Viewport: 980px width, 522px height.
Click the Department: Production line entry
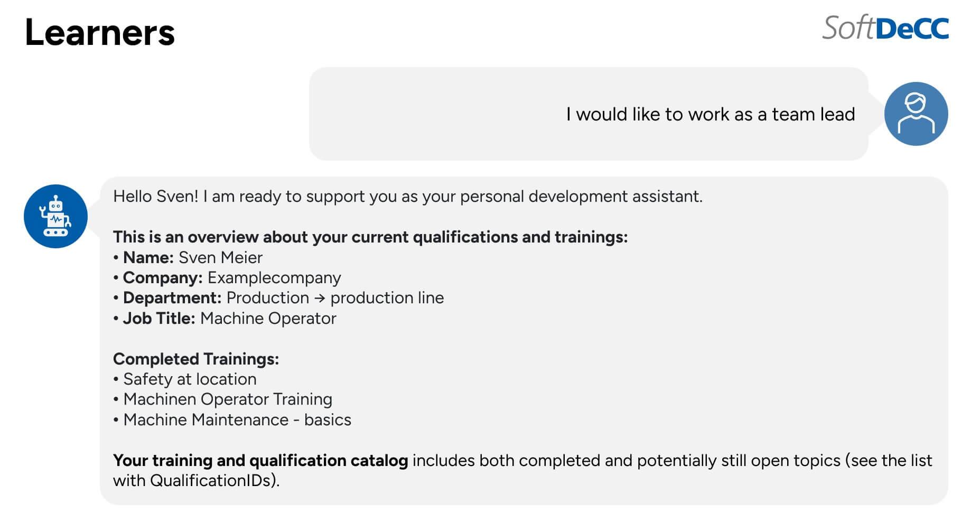point(278,298)
